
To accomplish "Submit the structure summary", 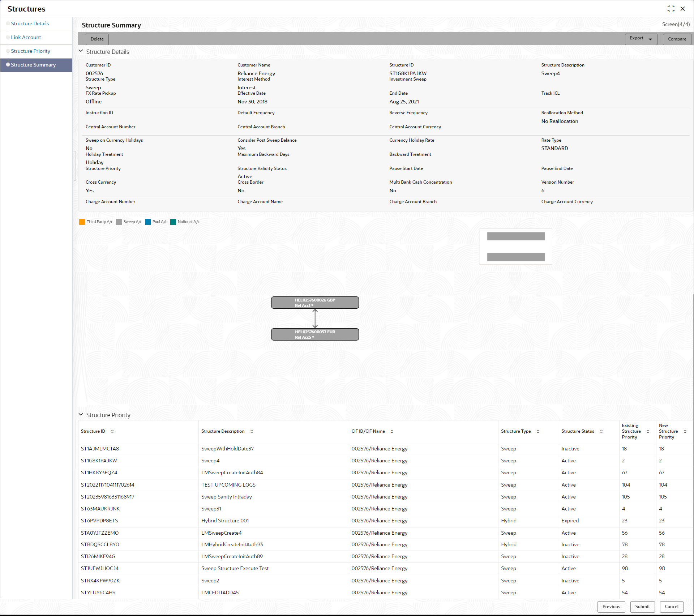I will coord(642,607).
